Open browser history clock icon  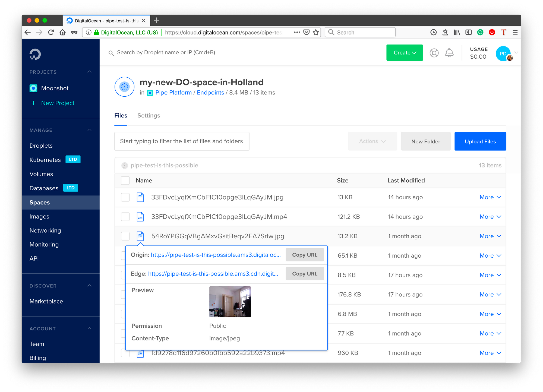pyautogui.click(x=434, y=32)
